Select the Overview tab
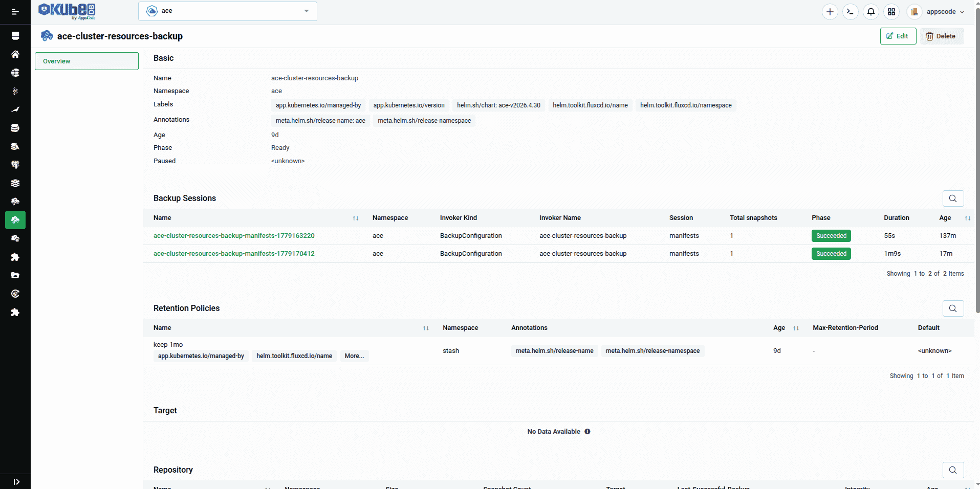This screenshot has height=489, width=980. coord(86,61)
